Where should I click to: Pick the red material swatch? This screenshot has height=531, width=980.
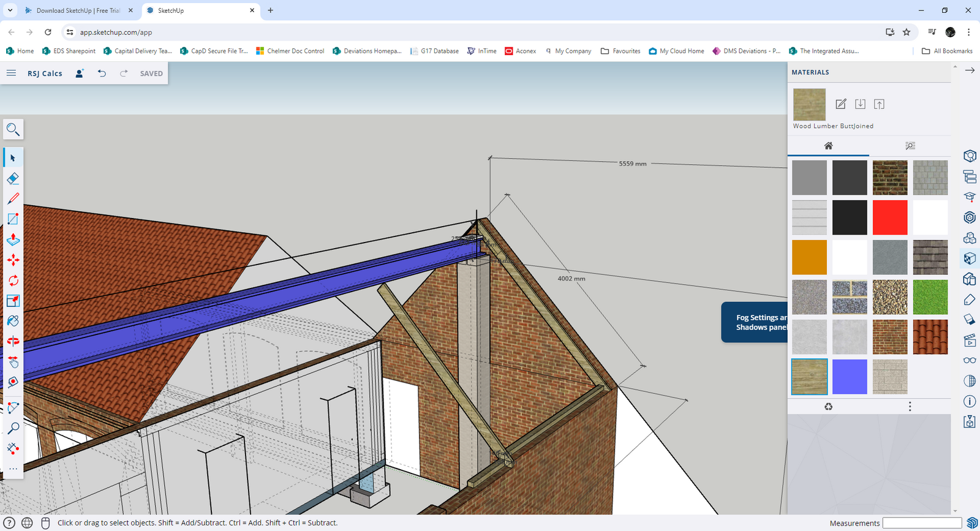tap(889, 217)
